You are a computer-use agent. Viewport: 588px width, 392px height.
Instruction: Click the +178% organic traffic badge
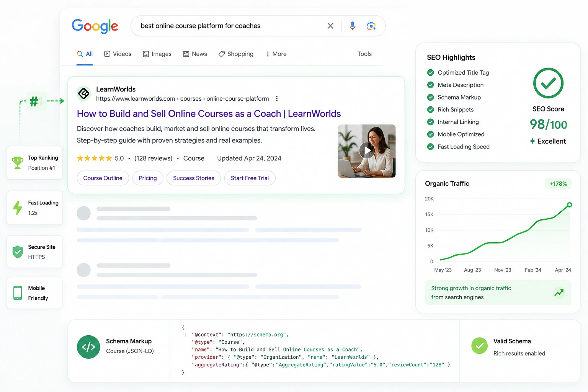point(558,184)
